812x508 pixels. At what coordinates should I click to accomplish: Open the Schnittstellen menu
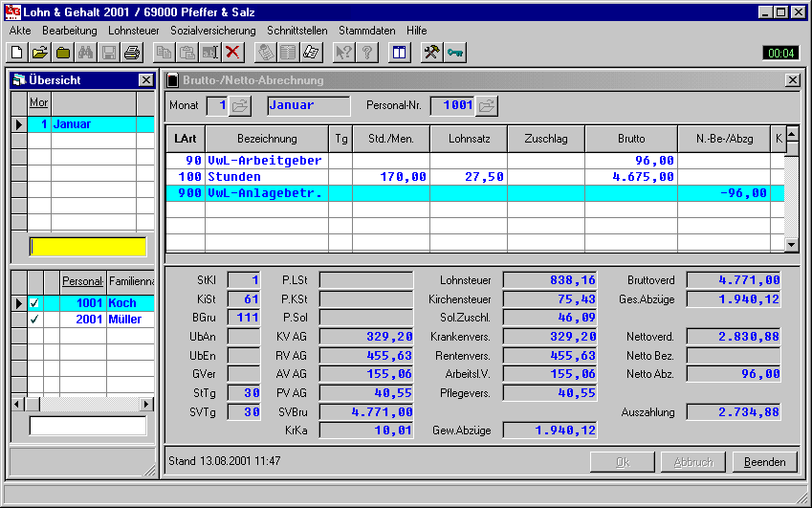(x=297, y=31)
